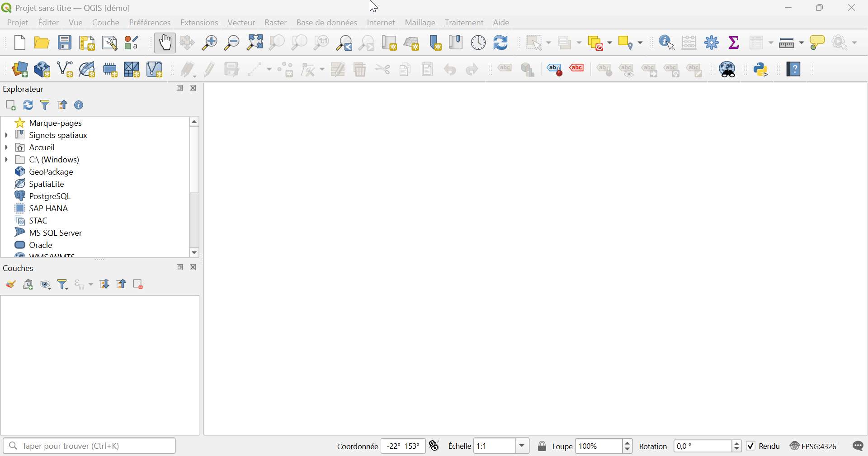Open the Raster menu
Viewport: 868px width, 456px height.
pos(276,23)
